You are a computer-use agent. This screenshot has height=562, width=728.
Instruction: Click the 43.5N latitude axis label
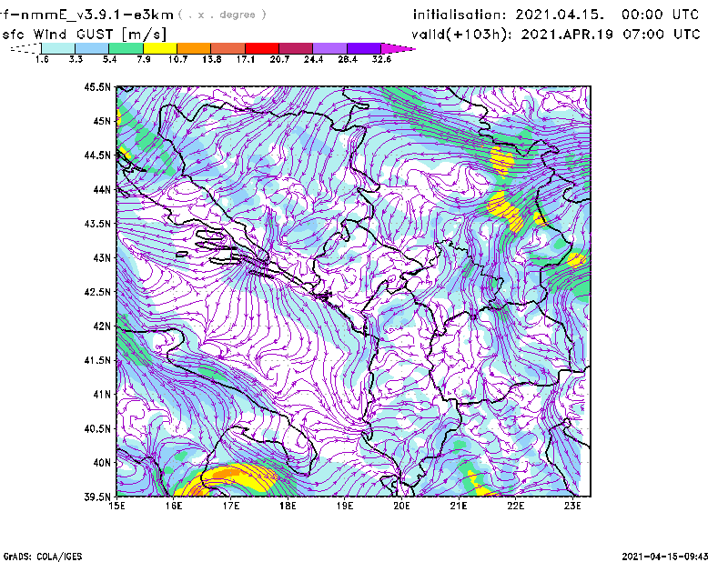[x=97, y=224]
